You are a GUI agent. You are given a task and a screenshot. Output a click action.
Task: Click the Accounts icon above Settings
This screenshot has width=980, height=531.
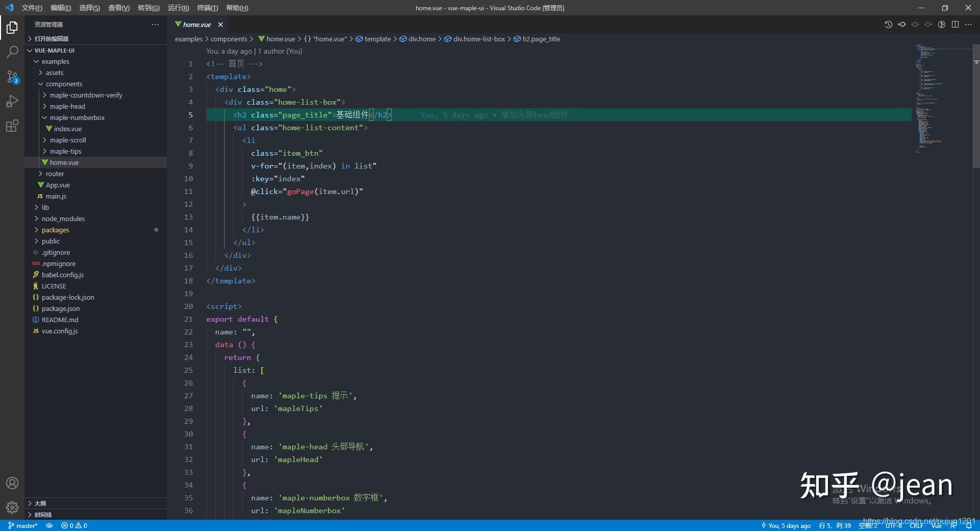tap(12, 482)
